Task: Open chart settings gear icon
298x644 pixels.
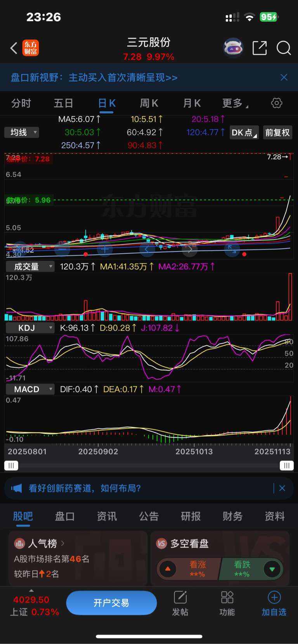Action: [277, 103]
